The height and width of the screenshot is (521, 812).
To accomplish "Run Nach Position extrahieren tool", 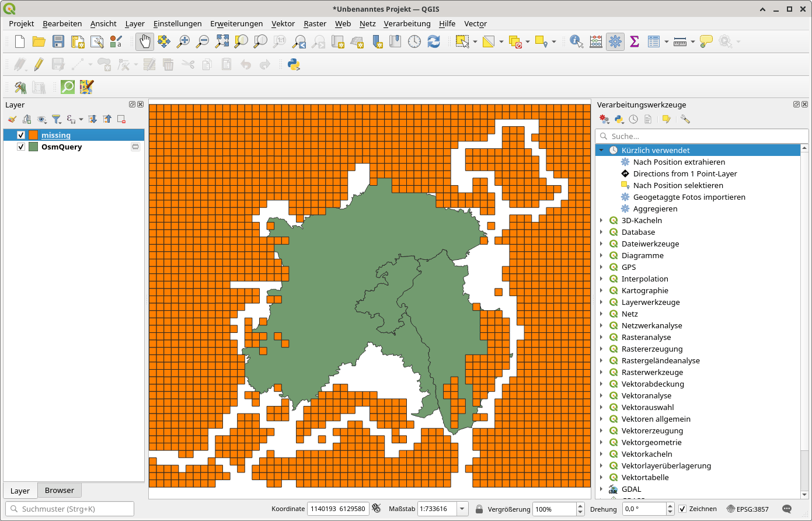I will point(679,162).
